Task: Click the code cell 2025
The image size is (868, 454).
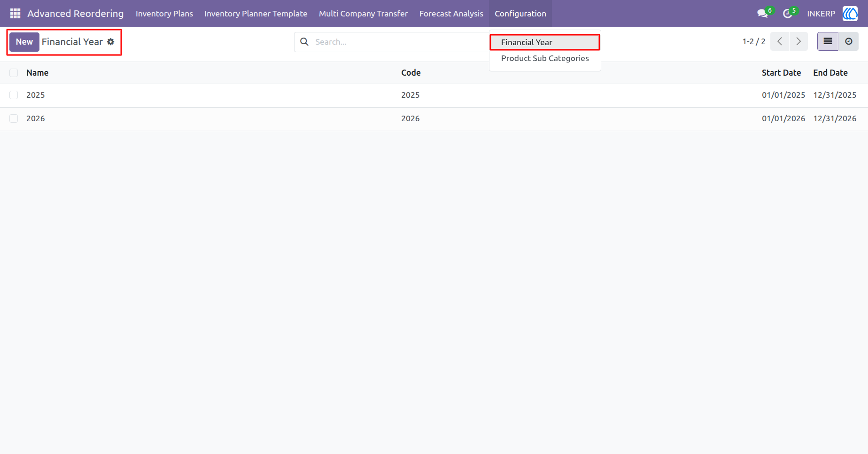Action: pos(411,95)
